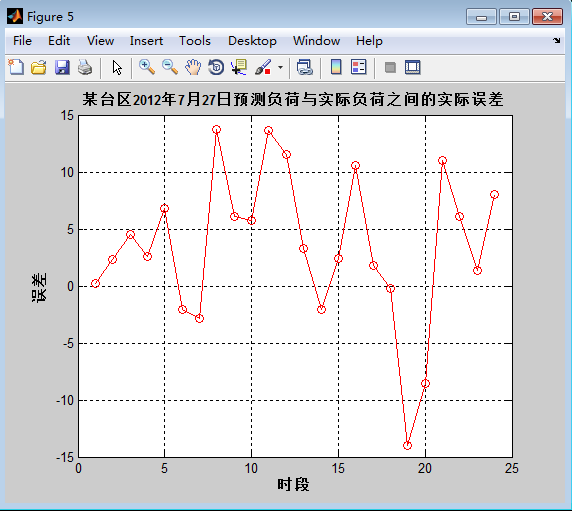Enable the Pan hand tool
This screenshot has height=511, width=572.
point(193,67)
